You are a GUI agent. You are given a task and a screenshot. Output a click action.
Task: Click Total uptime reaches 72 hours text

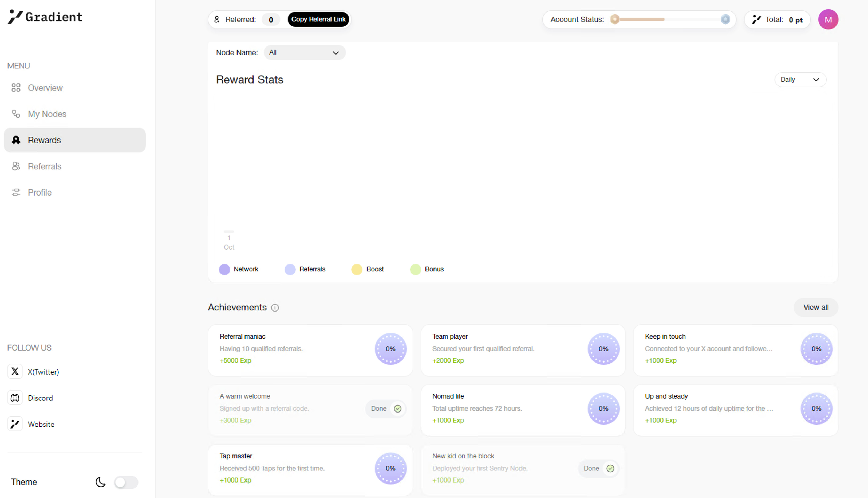[x=477, y=409]
